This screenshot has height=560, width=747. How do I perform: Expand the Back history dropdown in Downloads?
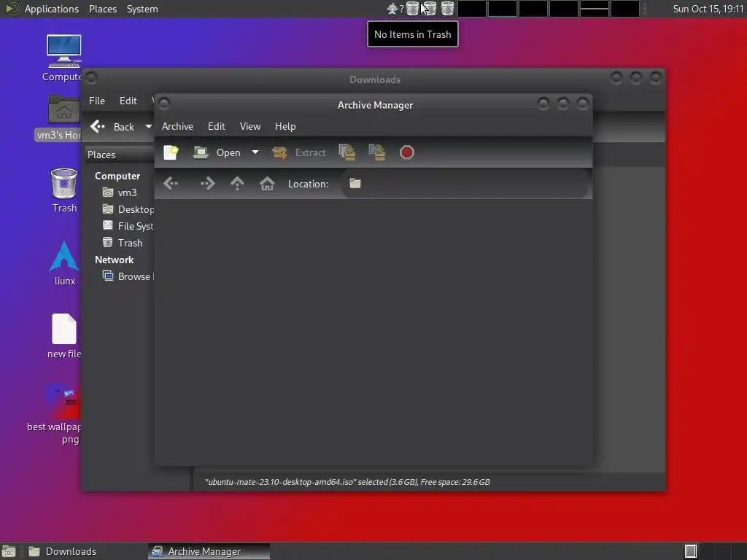coord(149,127)
